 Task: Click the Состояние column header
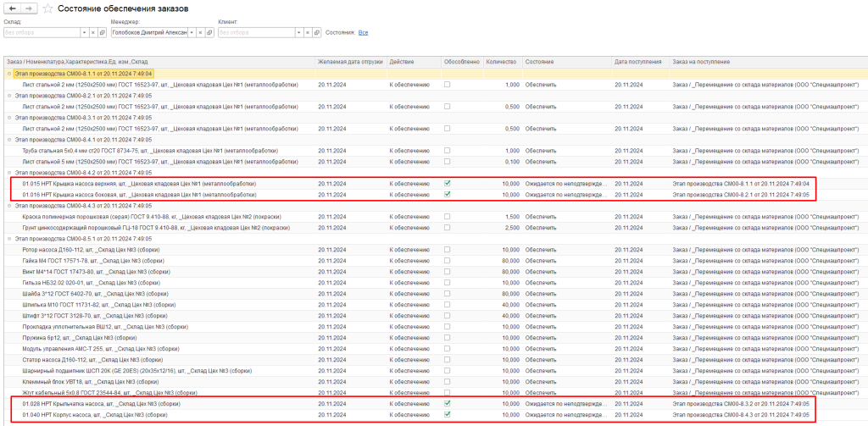point(567,62)
